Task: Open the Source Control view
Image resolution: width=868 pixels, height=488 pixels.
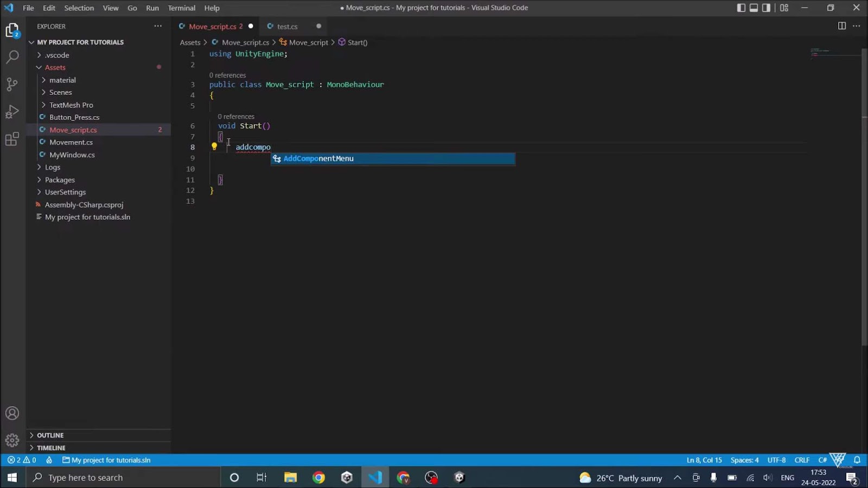Action: click(12, 84)
